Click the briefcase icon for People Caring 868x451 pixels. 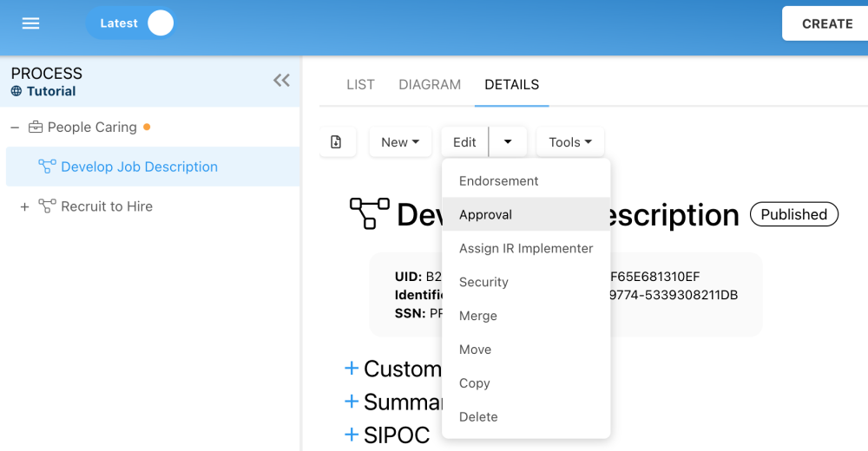point(36,127)
